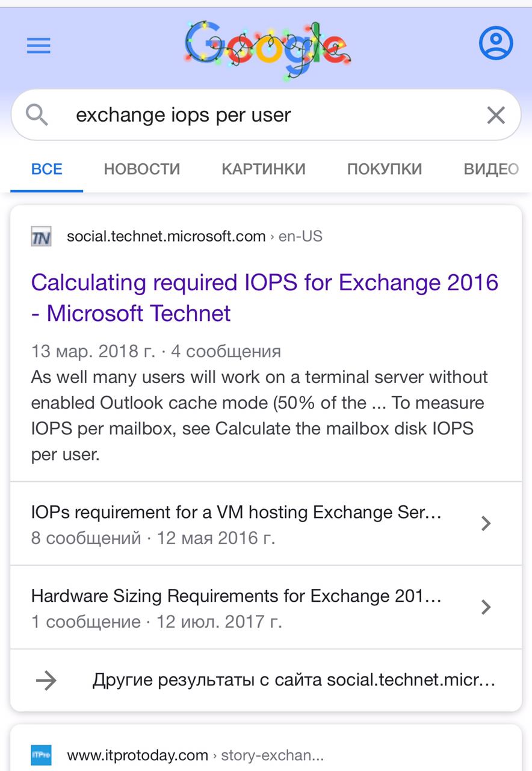
Task: Tap the arrow icon beside Другие результаты
Action: click(46, 681)
